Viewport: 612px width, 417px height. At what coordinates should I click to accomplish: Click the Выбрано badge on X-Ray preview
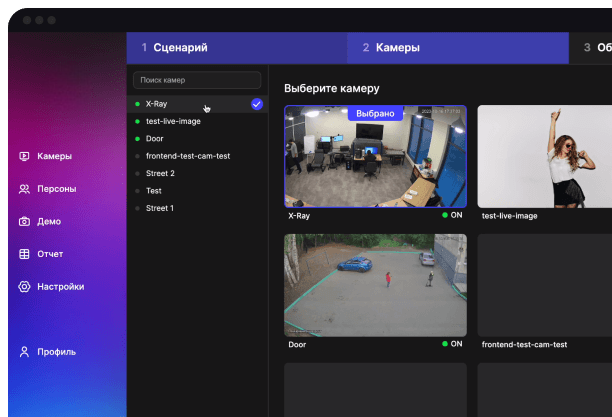point(375,114)
